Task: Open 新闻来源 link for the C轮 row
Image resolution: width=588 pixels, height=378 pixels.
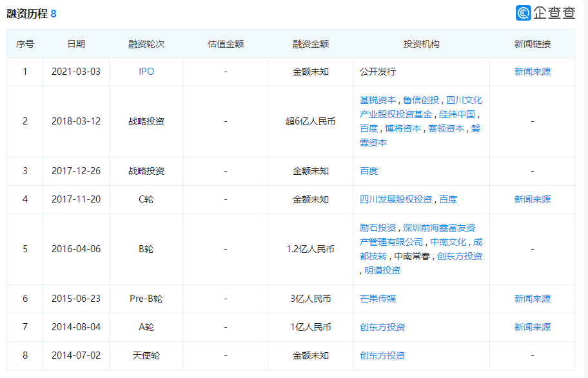Action: [532, 199]
